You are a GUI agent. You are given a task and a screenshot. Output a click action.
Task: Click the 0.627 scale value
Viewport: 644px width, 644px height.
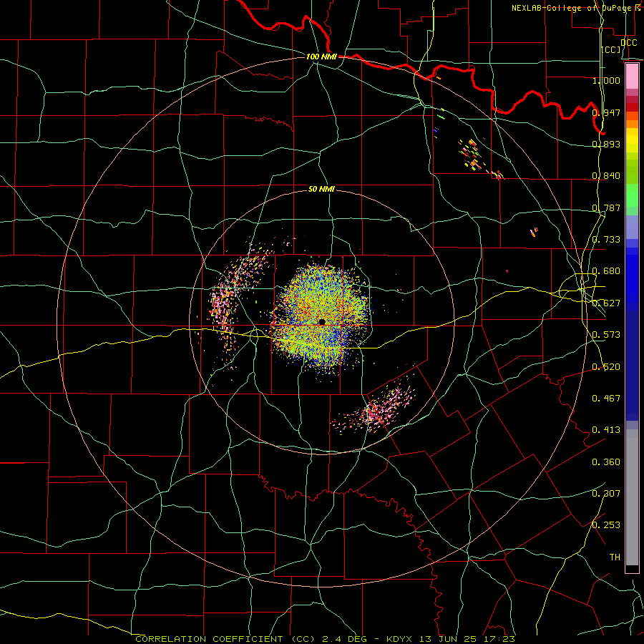click(x=606, y=303)
